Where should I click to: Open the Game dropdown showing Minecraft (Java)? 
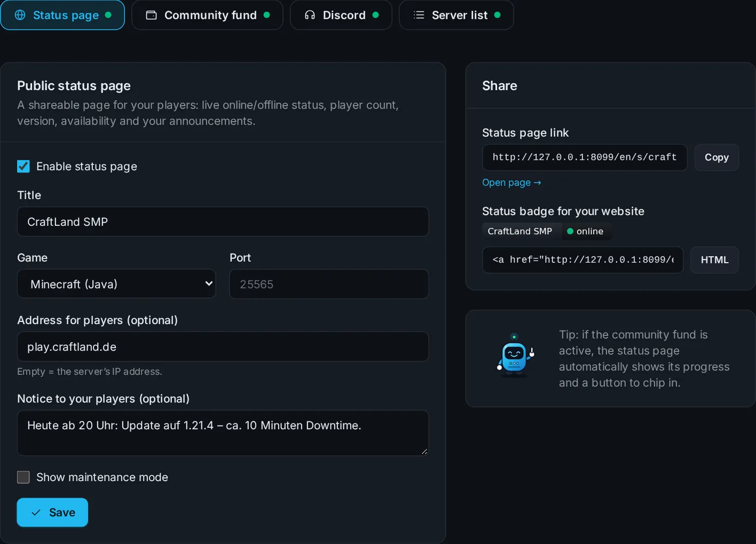click(117, 284)
